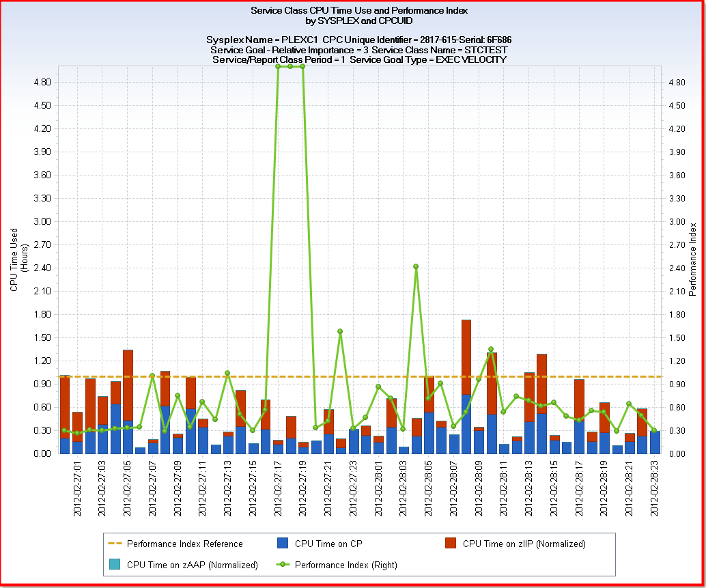Image resolution: width=706 pixels, height=588 pixels.
Task: Click x-axis label 2012-02-28:23
Action: point(654,488)
